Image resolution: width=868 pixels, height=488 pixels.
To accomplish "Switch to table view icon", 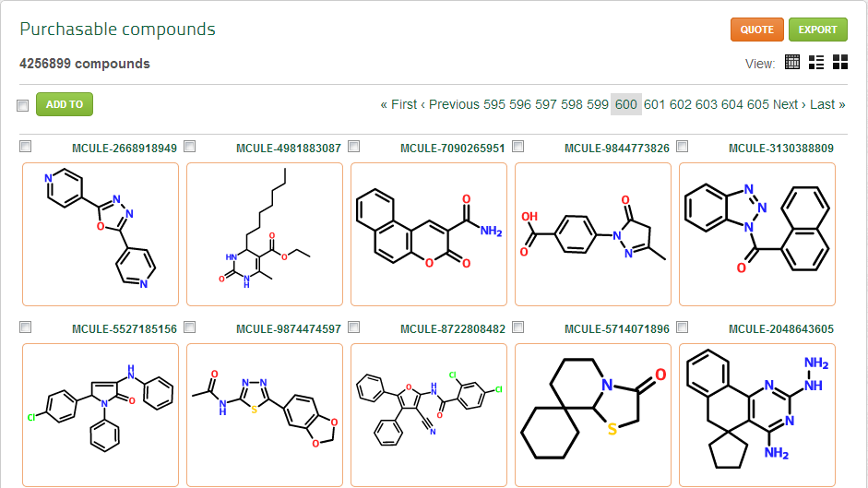I will click(791, 62).
